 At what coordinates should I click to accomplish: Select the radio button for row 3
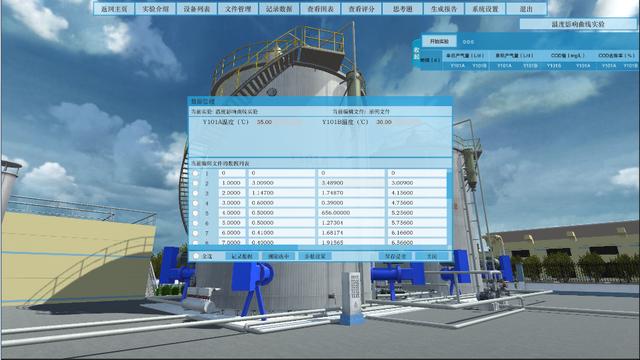(x=196, y=193)
